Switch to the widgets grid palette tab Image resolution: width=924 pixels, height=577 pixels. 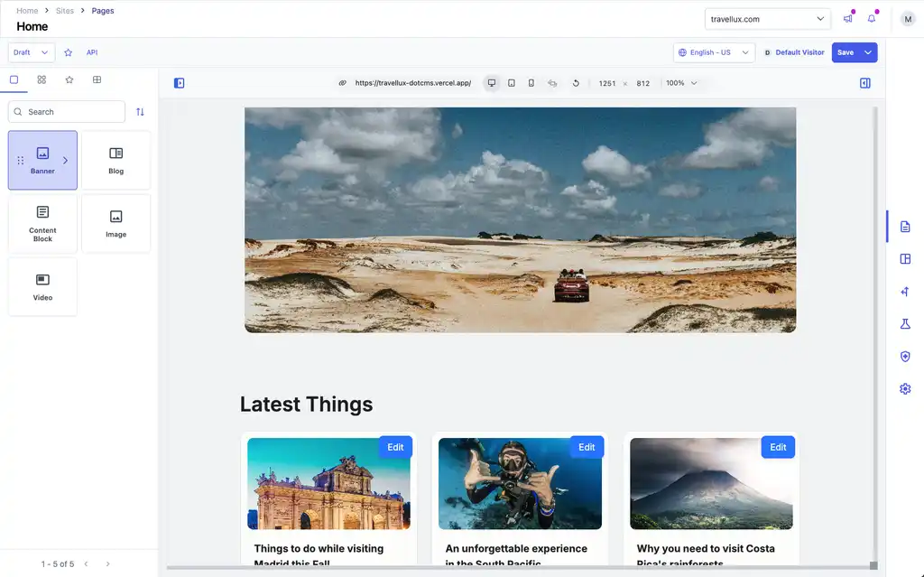click(42, 79)
